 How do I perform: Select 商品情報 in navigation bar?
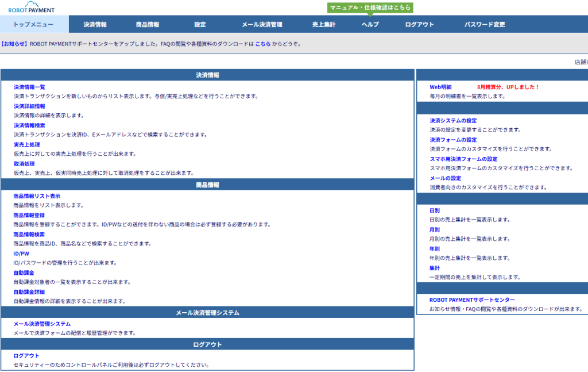pyautogui.click(x=148, y=25)
